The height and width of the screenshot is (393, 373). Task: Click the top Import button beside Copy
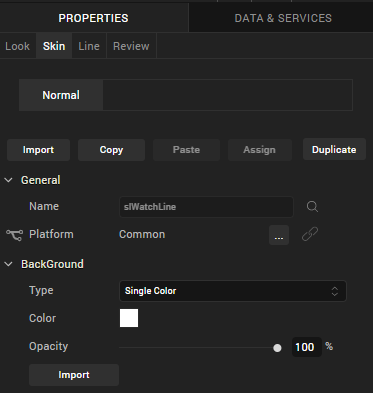coord(38,150)
